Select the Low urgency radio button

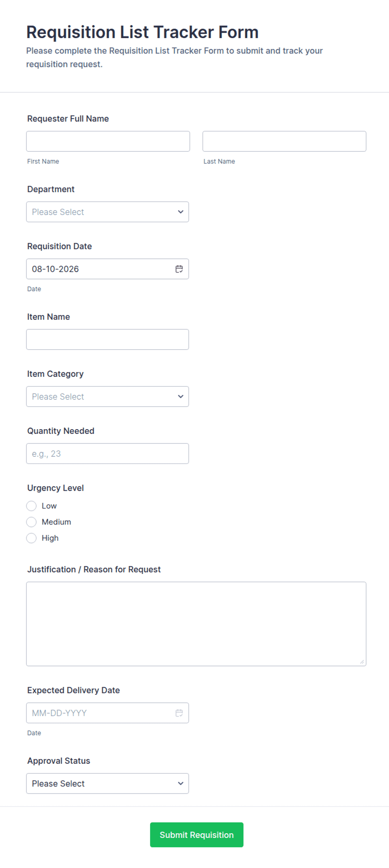point(31,506)
